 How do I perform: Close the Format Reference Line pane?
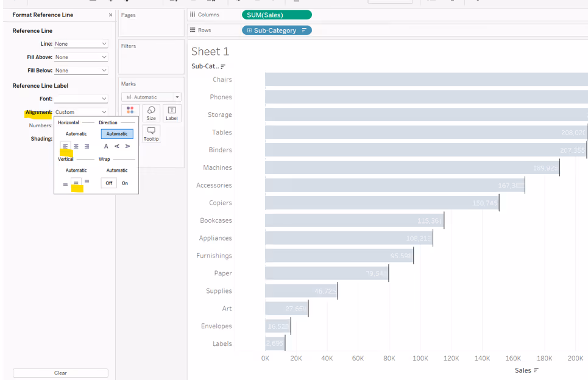pos(110,15)
